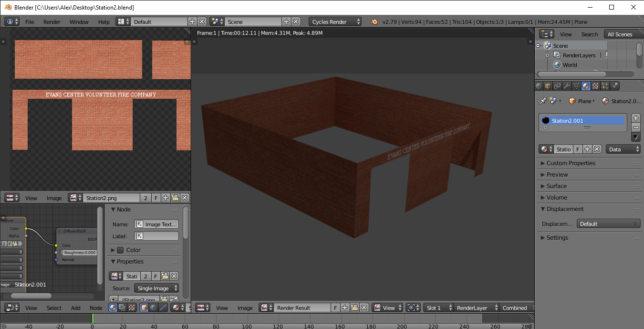The height and width of the screenshot is (329, 644).
Task: Open the info editor type selector
Action: (x=12, y=21)
